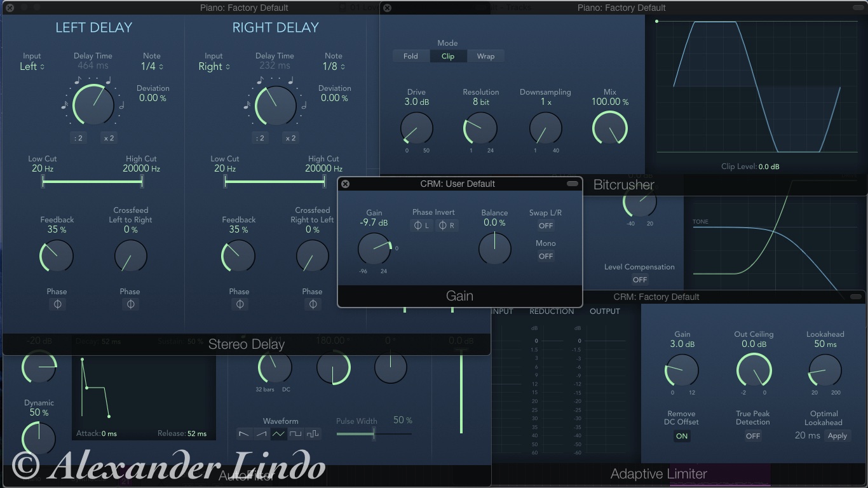The image size is (868, 488).
Task: Invert phase of right channel in Gain
Action: tap(447, 226)
